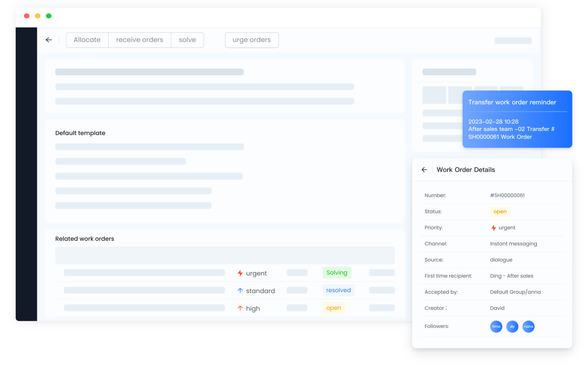
Task: Click work order number #SH00000061
Action: pyautogui.click(x=507, y=195)
